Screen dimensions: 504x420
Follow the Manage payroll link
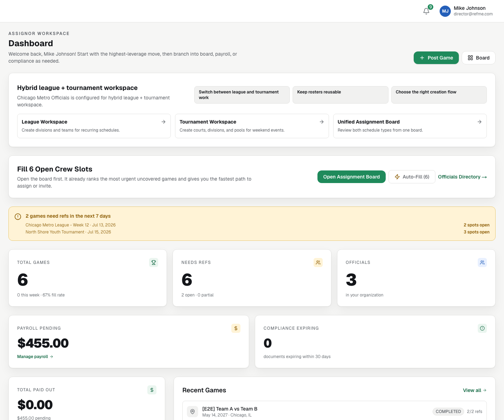(x=35, y=357)
